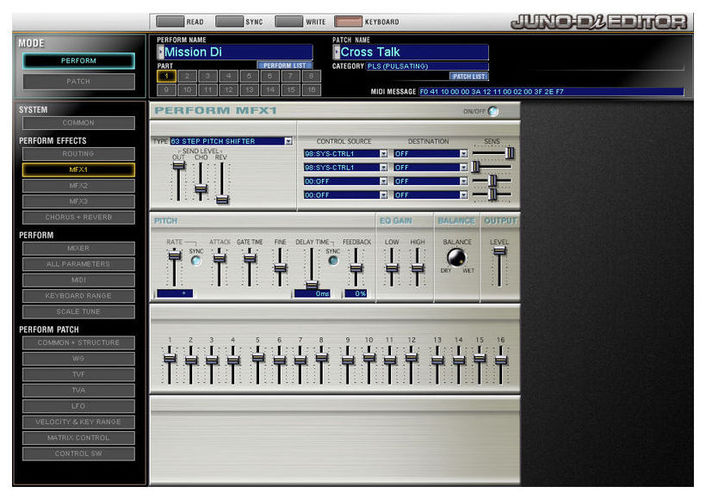Click the EQ gain HIGH slider
706x499 pixels.
[417, 267]
